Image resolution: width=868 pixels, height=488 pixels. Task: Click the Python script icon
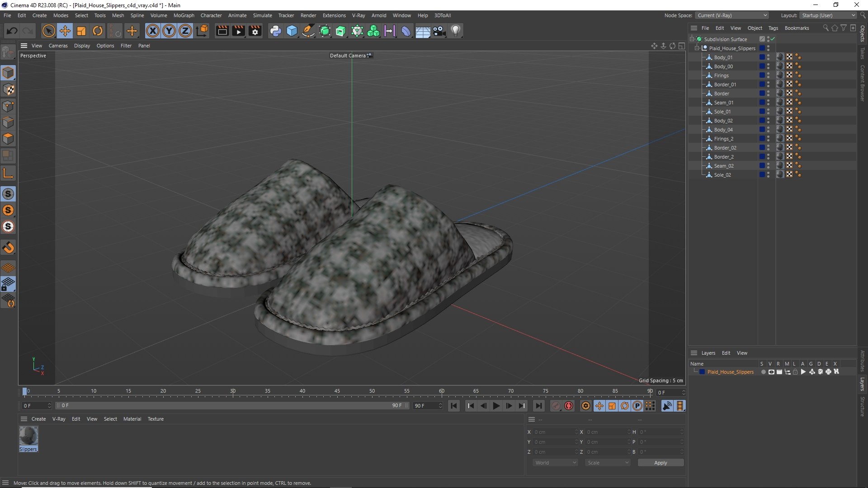pyautogui.click(x=275, y=31)
